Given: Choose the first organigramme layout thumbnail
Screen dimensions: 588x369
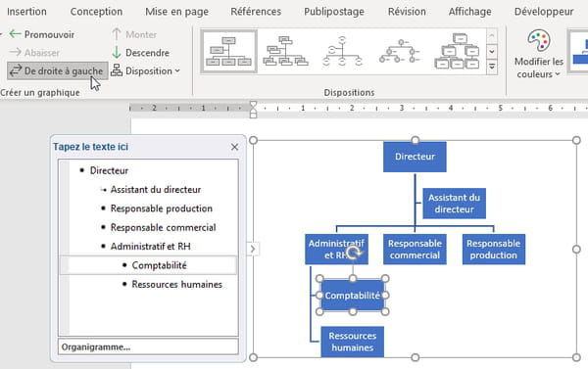Looking at the screenshot, I should click(228, 51).
